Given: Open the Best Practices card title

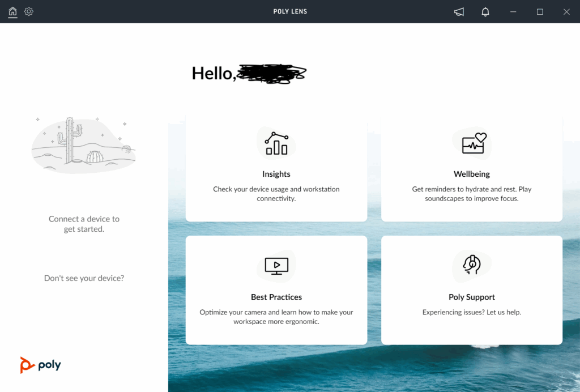Looking at the screenshot, I should pos(276,297).
